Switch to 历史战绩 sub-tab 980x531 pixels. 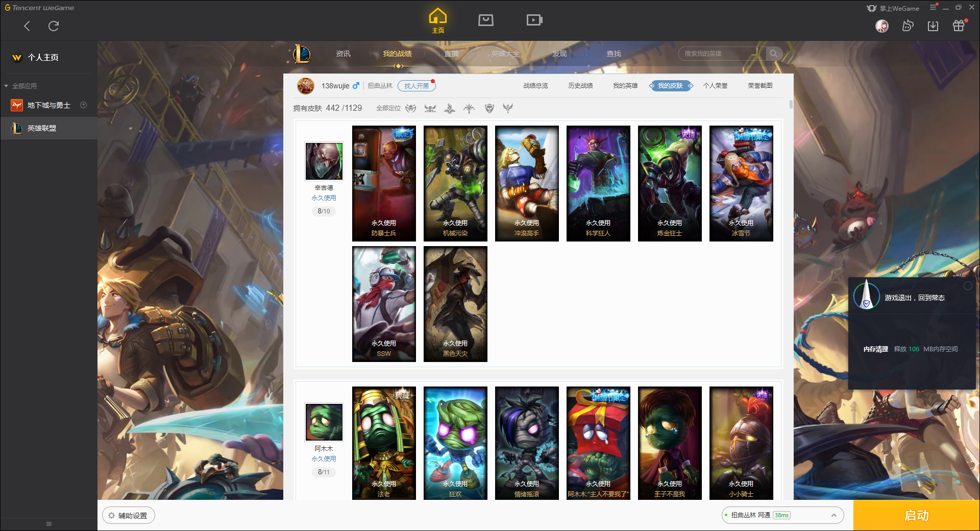pyautogui.click(x=580, y=86)
